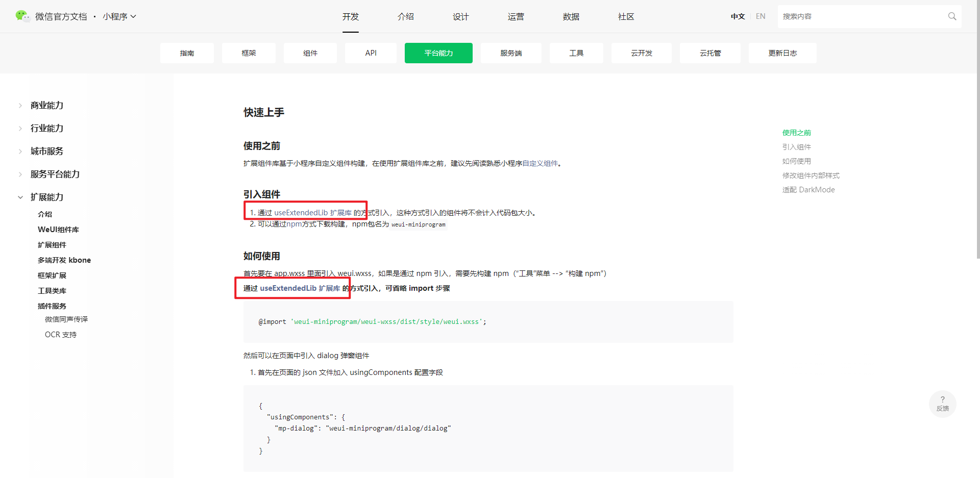
Task: Open the 更新日志 sub-navigation button
Action: (782, 53)
